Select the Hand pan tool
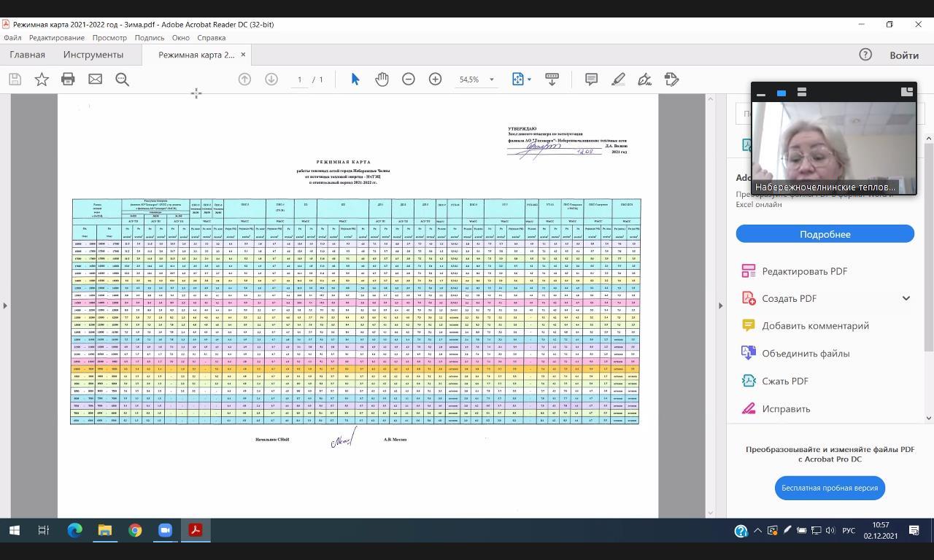Viewport: 934px width, 560px height. (382, 79)
